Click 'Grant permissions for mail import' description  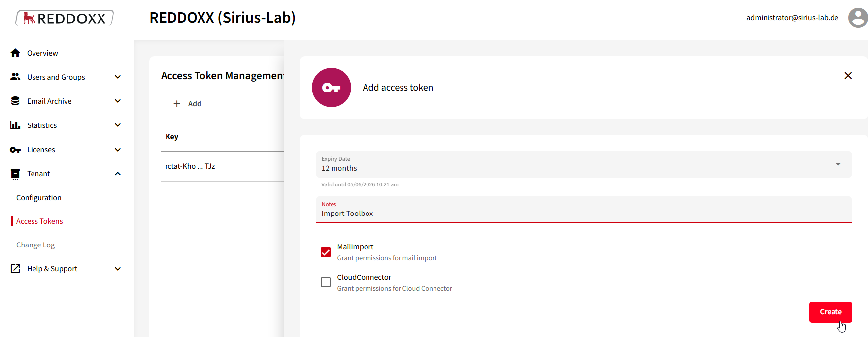coord(387,258)
